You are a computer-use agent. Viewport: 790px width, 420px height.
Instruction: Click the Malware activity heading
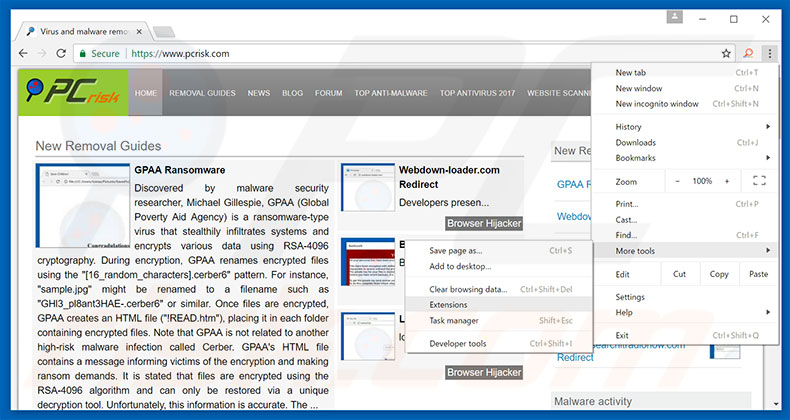[593, 401]
